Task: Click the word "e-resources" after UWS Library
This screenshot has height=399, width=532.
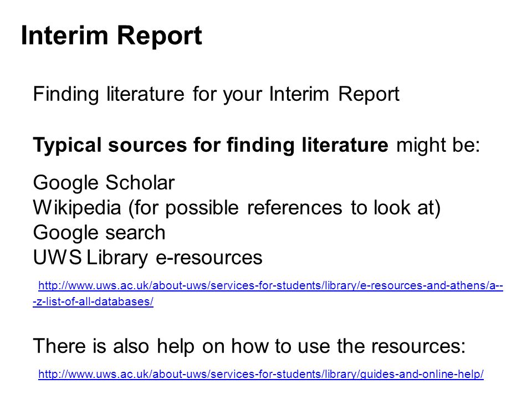Action: coord(209,258)
